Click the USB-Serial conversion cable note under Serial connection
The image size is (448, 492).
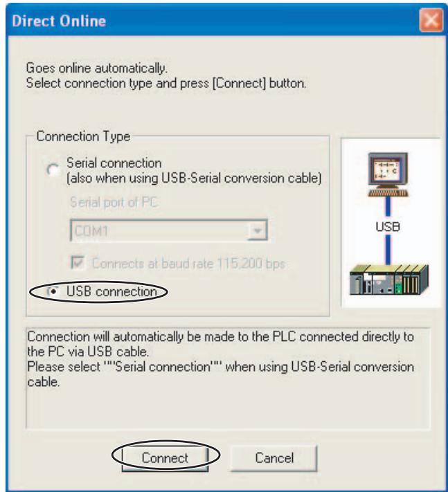tap(194, 179)
